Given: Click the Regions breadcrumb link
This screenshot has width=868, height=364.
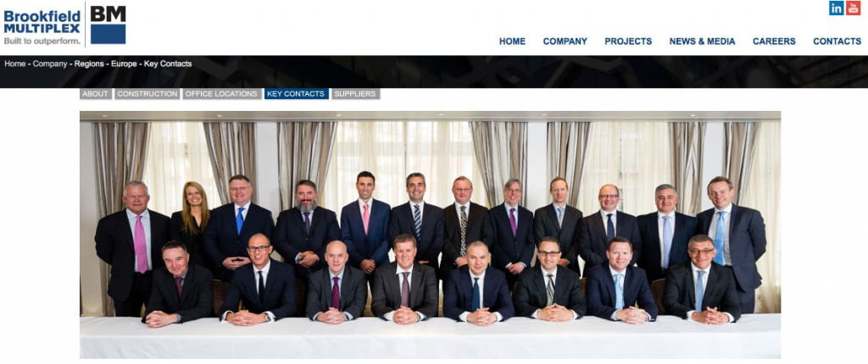Looking at the screenshot, I should coord(89,63).
